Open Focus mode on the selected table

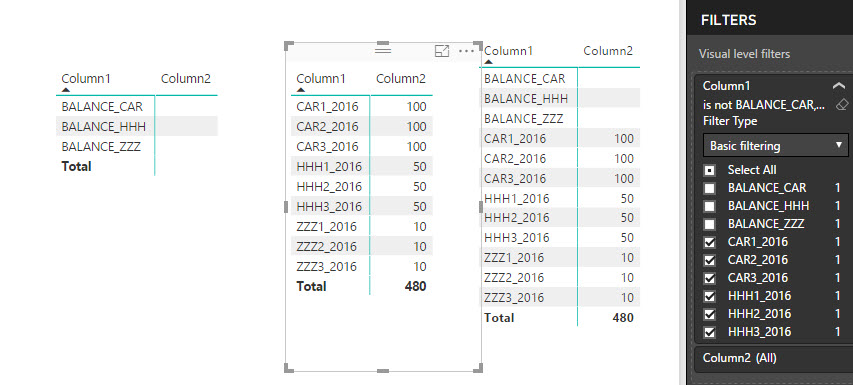pyautogui.click(x=442, y=51)
